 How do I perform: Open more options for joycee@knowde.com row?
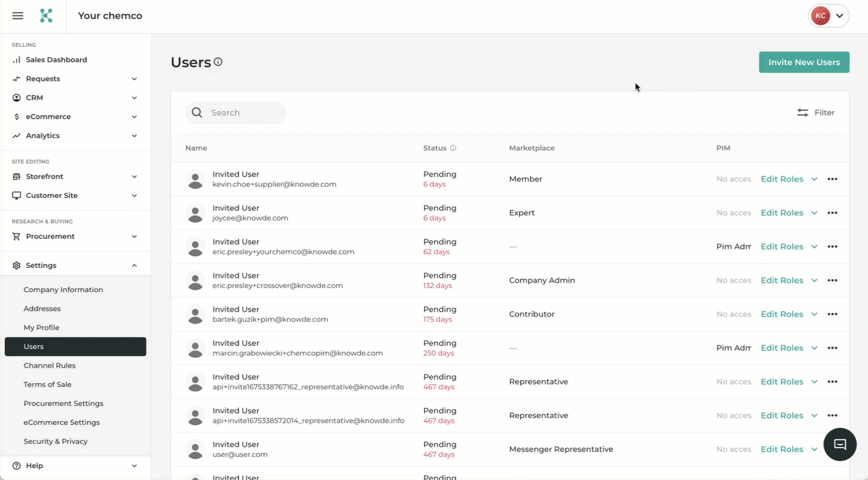tap(832, 213)
